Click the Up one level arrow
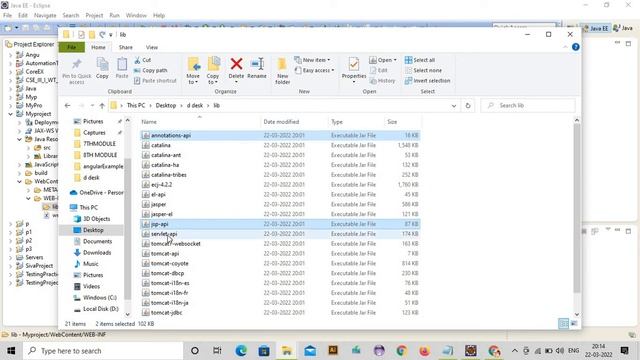 pos(102,105)
